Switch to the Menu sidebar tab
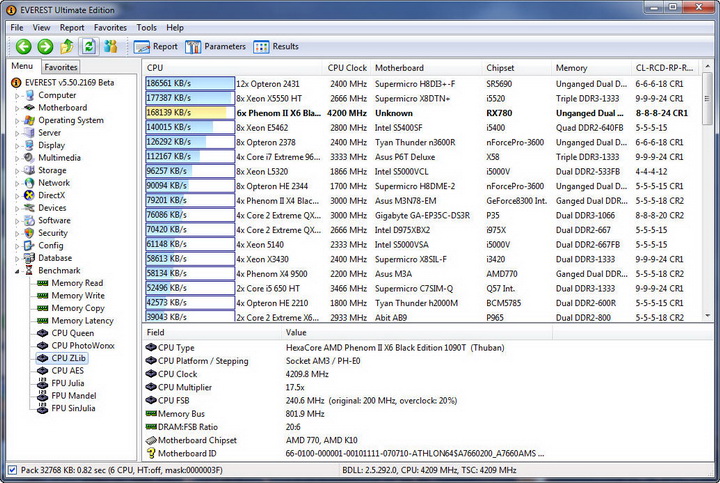This screenshot has height=483, width=720. (22, 66)
